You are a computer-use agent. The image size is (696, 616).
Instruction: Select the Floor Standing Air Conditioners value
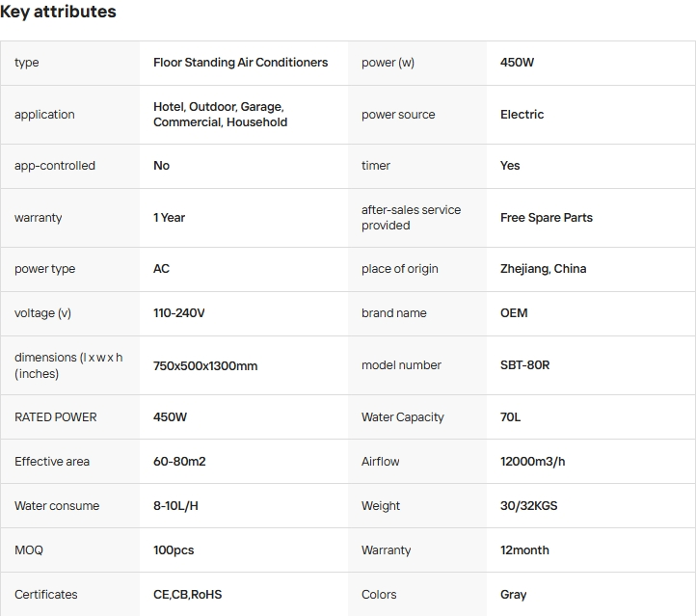240,63
